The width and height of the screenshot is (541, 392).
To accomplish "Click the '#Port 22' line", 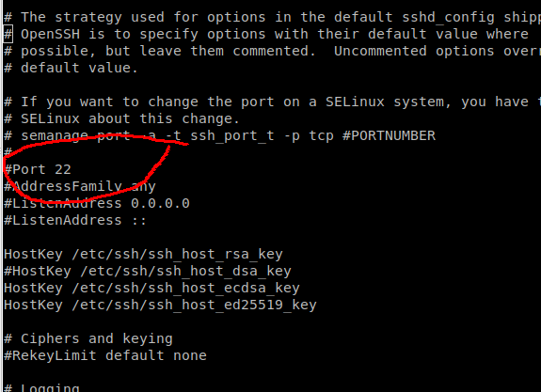I will click(38, 169).
